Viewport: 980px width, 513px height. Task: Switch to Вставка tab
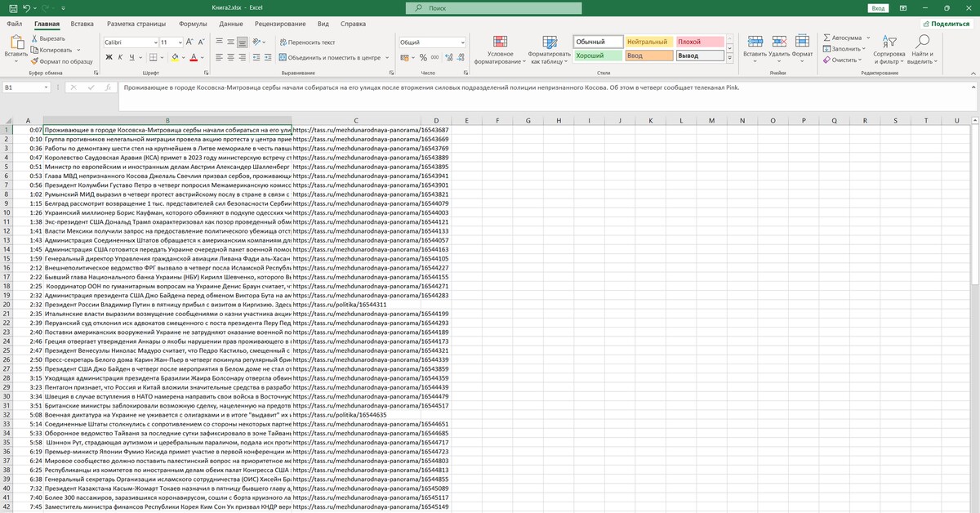pyautogui.click(x=82, y=24)
